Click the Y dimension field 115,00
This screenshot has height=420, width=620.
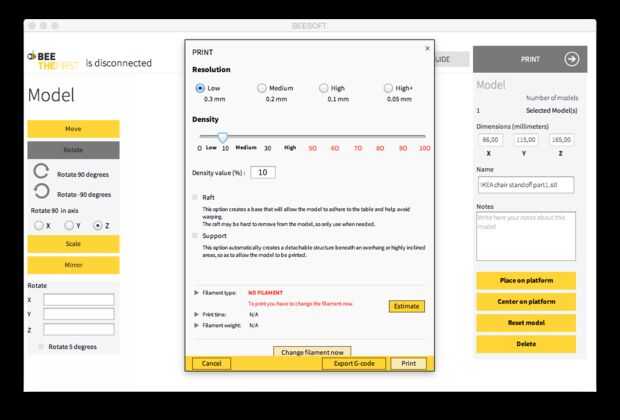tap(525, 140)
